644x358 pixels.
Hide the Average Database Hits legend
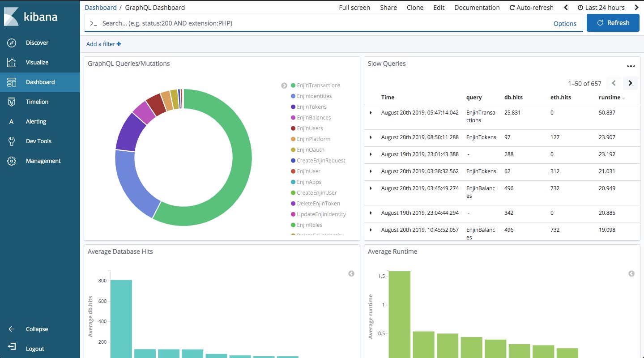click(x=351, y=273)
